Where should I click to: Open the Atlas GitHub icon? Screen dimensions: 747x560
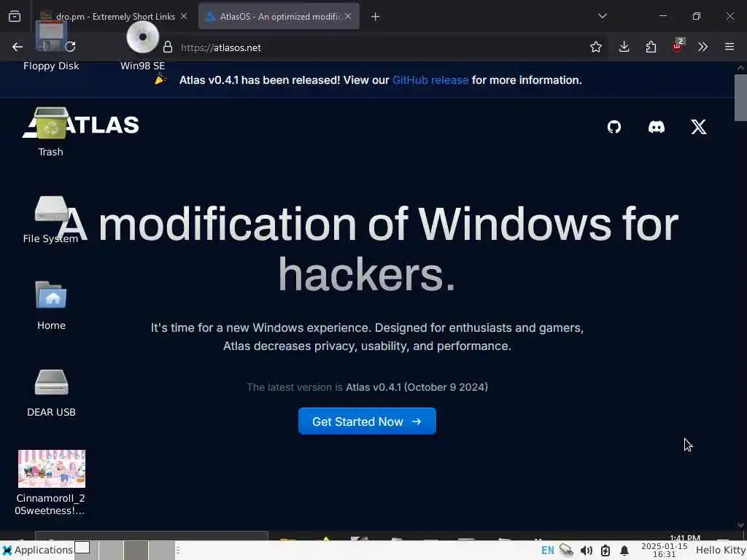(x=614, y=127)
